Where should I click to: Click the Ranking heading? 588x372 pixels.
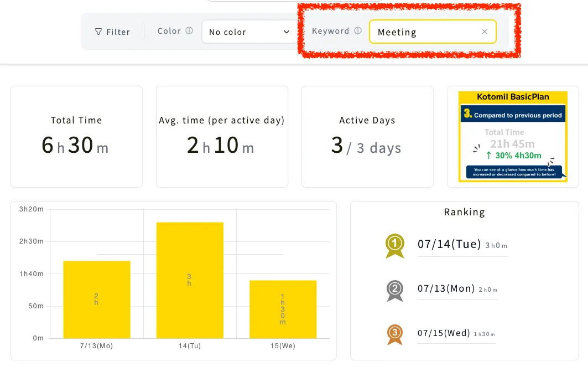click(x=464, y=212)
